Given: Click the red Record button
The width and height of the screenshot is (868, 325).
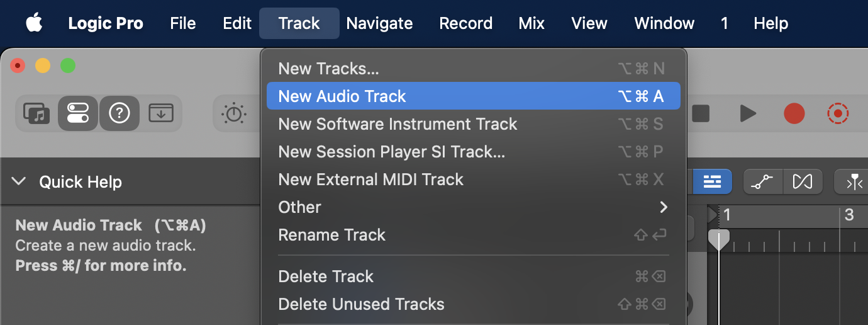Looking at the screenshot, I should 794,113.
